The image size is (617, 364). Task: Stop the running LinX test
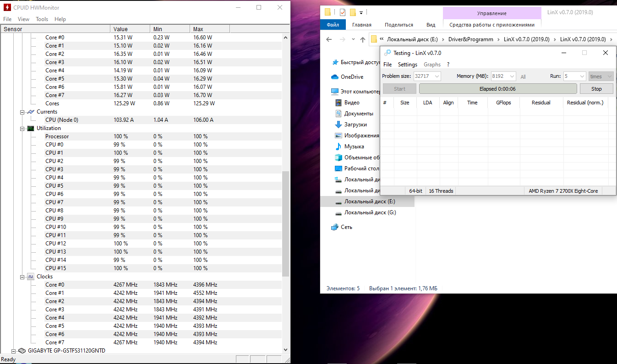596,89
